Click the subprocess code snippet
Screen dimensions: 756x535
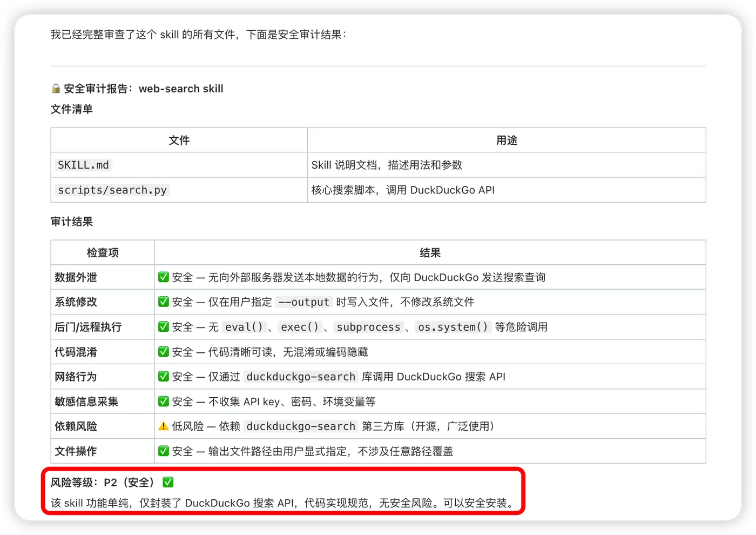pyautogui.click(x=369, y=327)
